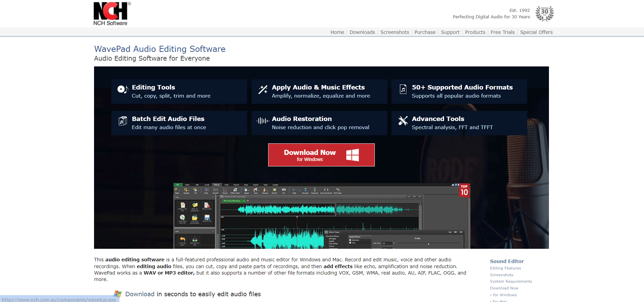
Task: Click the WavePad Audio Editing Software heading
Action: [160, 49]
